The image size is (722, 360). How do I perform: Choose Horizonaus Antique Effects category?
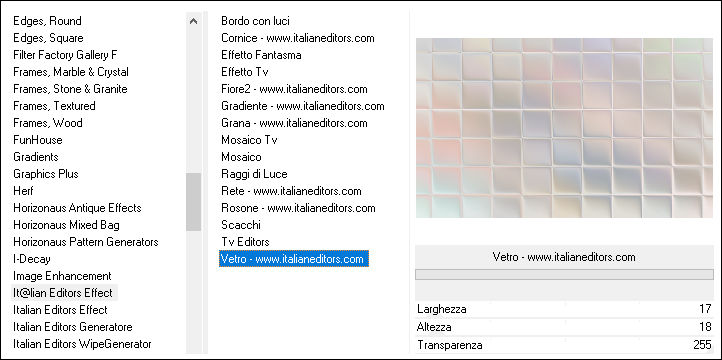(x=77, y=208)
